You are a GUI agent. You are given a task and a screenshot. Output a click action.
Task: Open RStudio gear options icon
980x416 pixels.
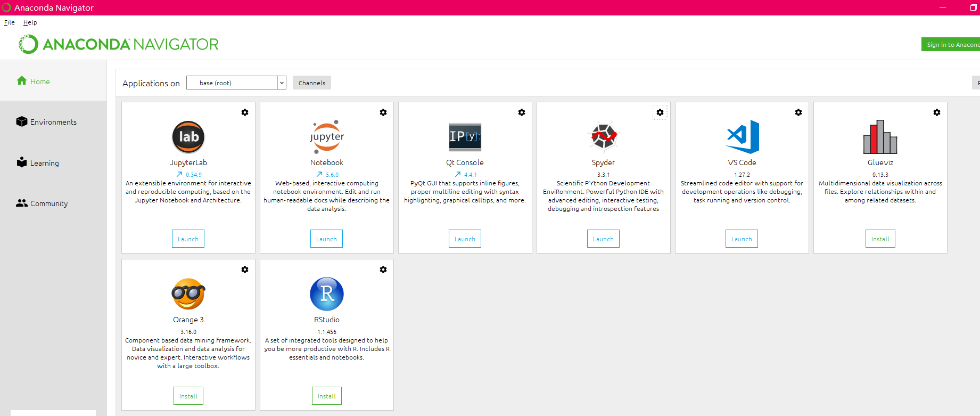383,270
